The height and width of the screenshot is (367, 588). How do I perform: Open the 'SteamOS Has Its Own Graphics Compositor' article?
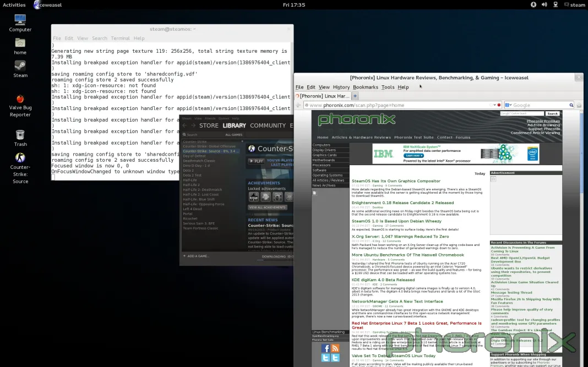(x=396, y=181)
